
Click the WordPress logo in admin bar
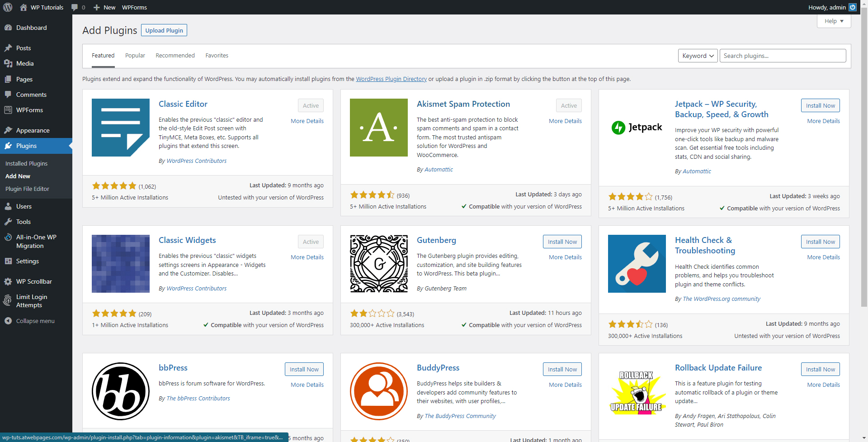point(8,7)
